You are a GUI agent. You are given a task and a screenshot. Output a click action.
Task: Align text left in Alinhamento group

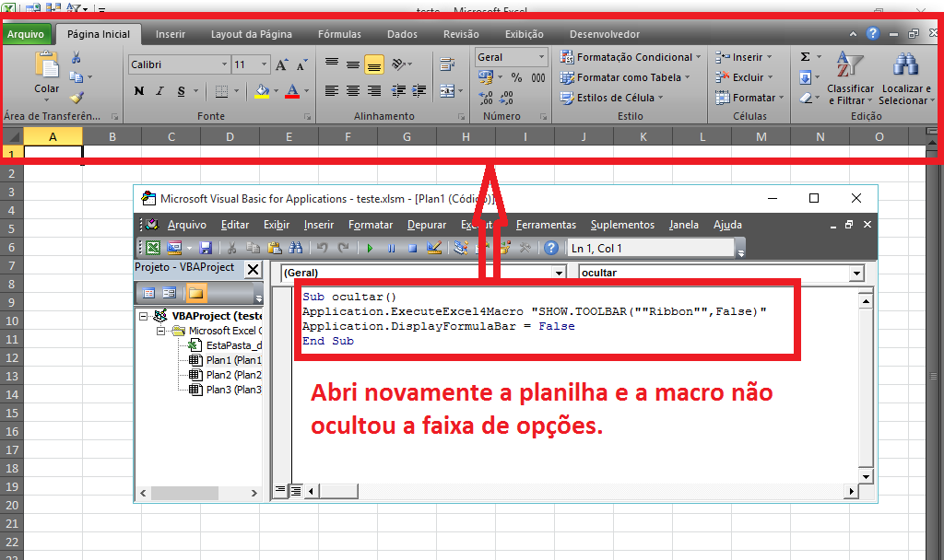click(x=332, y=91)
